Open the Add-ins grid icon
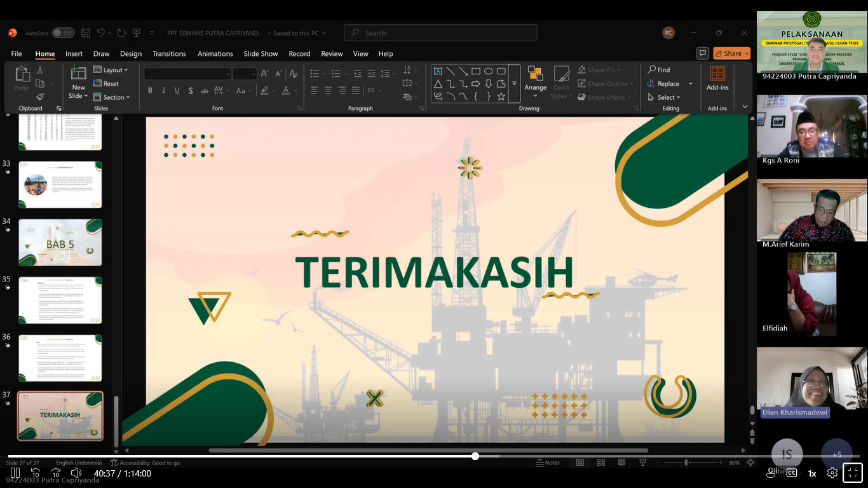Screen dimensions: 868x488 click(717, 74)
